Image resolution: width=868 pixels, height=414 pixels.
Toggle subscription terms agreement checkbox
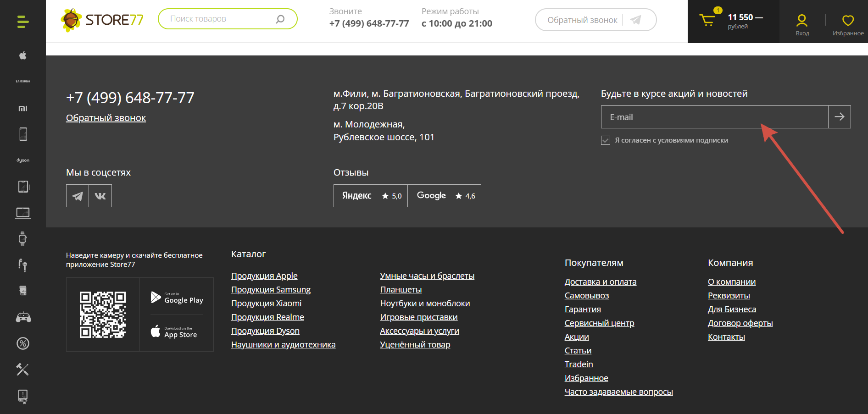click(x=606, y=140)
